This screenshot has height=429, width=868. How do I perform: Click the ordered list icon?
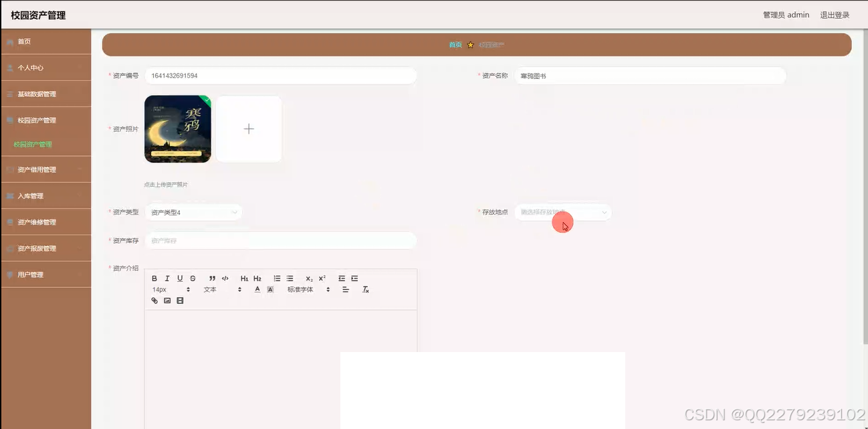tap(276, 278)
